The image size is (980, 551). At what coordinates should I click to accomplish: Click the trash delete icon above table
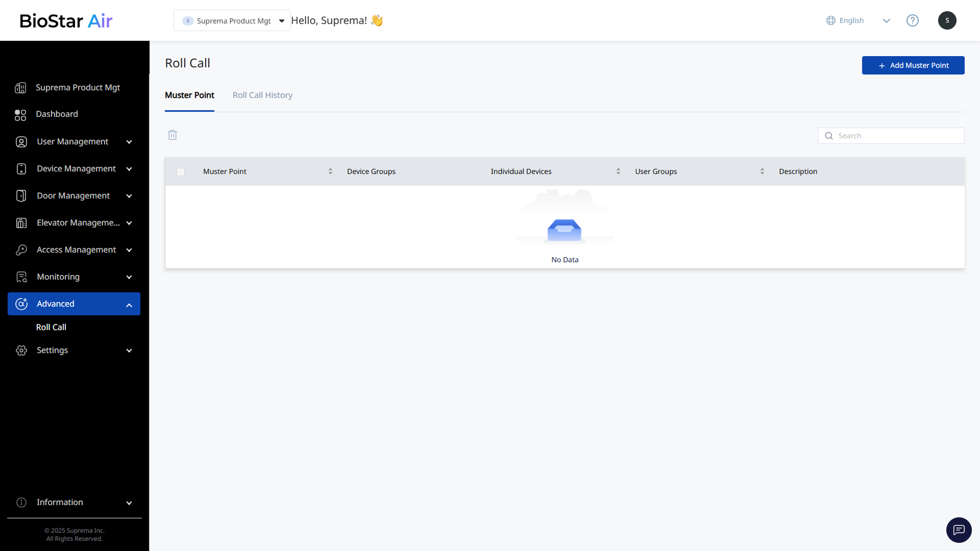pos(173,135)
